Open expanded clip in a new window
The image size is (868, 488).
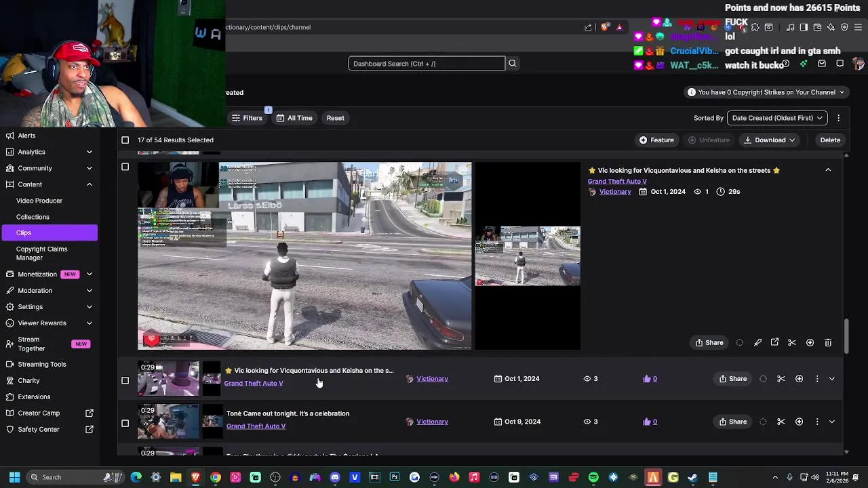tap(774, 343)
